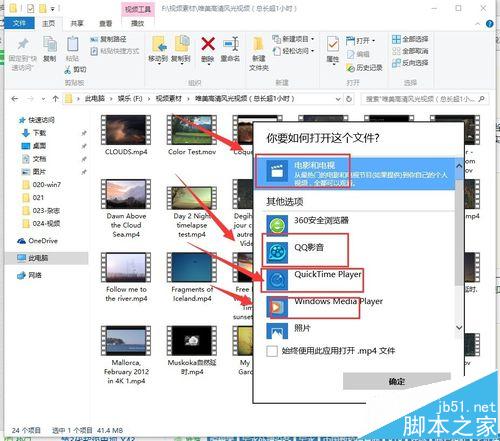Go back with the back arrow

click(14, 99)
